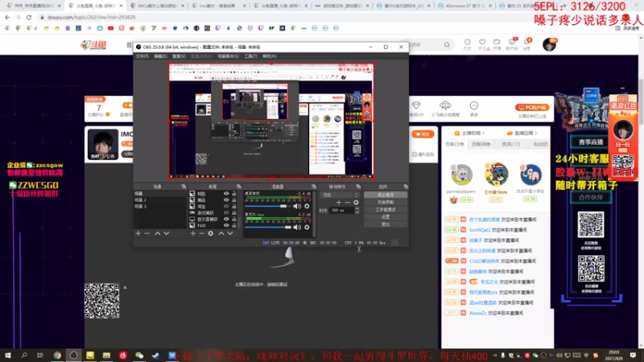Screen dimensions: 644x362
Task: Open transition properties gear icon
Action: point(356,203)
